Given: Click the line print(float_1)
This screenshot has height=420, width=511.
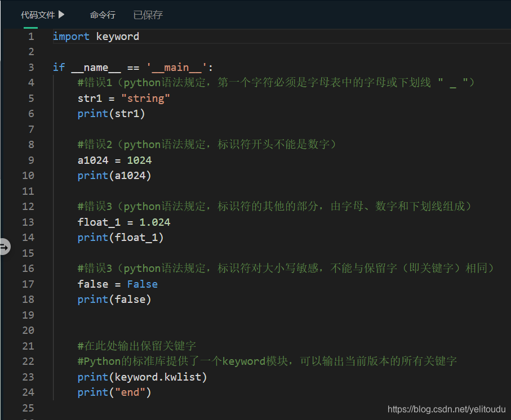Looking at the screenshot, I should point(121,238).
